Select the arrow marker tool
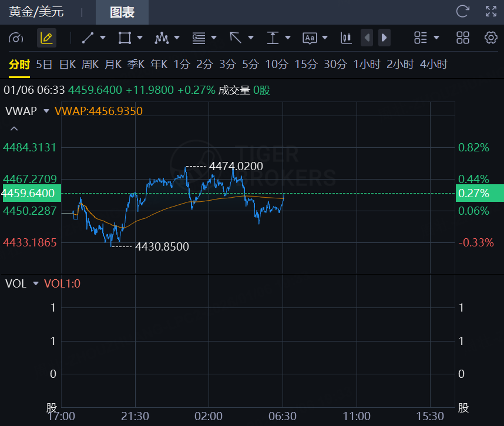The width and height of the screenshot is (504, 426). (236, 38)
